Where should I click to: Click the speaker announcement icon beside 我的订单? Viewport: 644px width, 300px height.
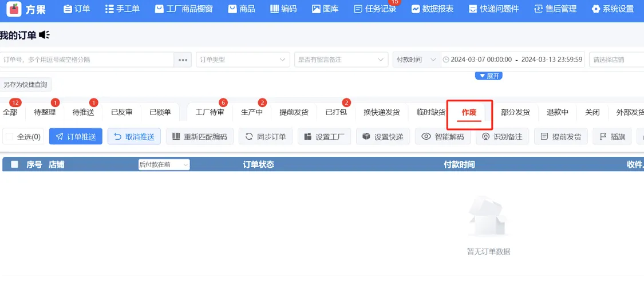click(x=44, y=35)
